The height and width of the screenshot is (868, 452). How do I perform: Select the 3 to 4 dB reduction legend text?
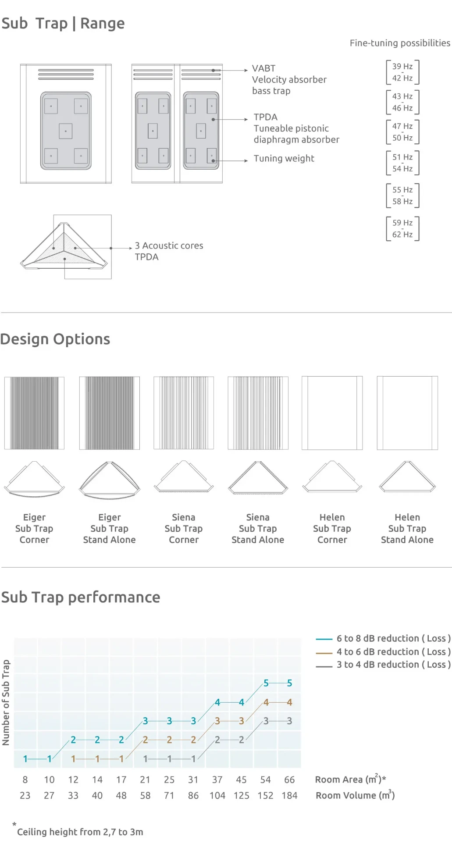point(393,665)
